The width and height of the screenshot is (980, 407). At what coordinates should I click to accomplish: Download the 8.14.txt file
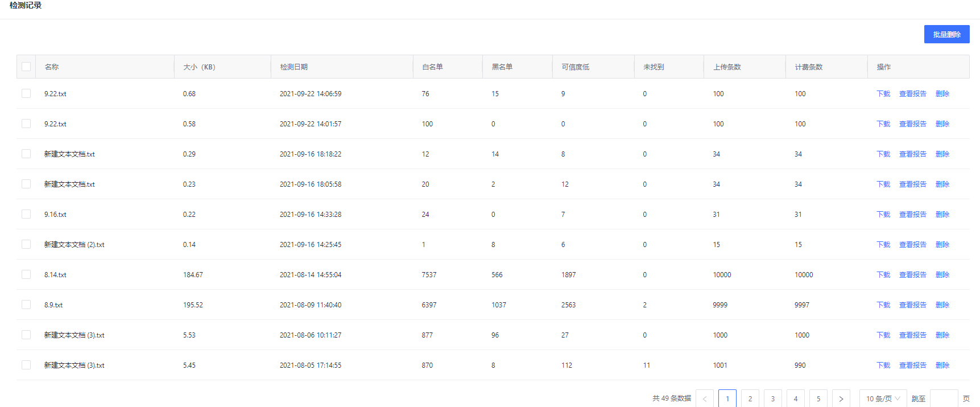coord(883,275)
